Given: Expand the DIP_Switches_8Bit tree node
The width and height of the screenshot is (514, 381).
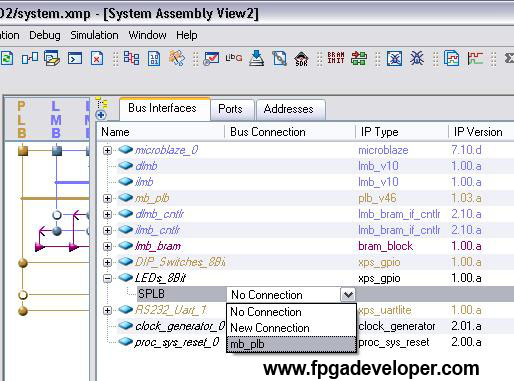Looking at the screenshot, I should pyautogui.click(x=107, y=262).
